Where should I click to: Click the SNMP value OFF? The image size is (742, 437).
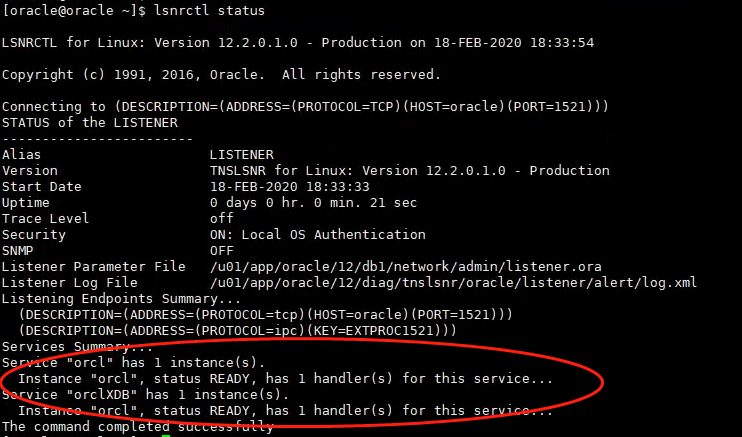point(222,250)
